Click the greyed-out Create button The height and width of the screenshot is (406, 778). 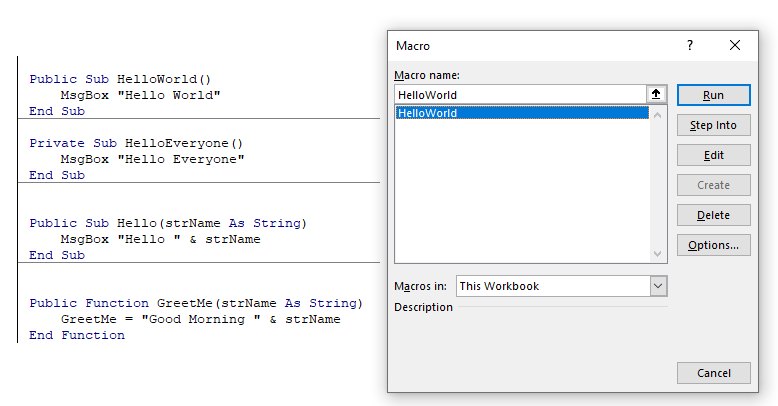pos(713,185)
